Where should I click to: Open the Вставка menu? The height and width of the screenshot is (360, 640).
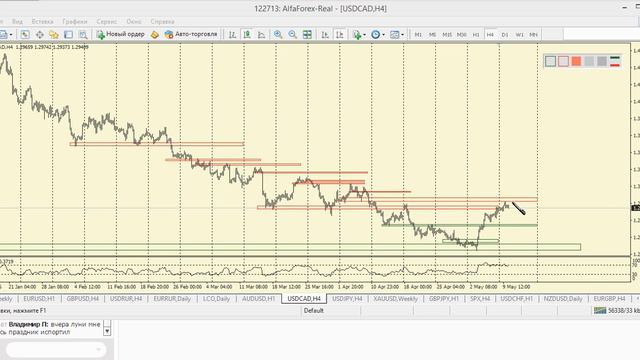click(x=42, y=21)
